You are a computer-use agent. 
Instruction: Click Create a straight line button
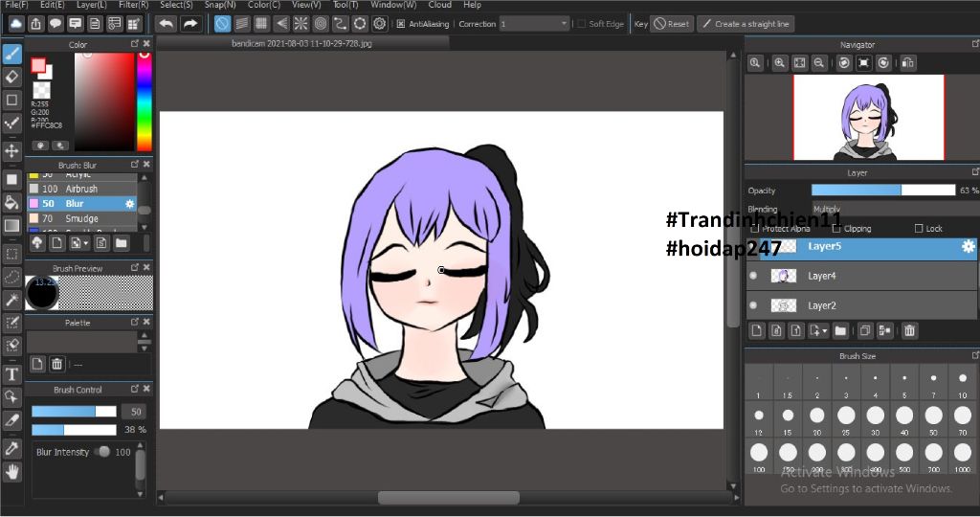click(746, 24)
